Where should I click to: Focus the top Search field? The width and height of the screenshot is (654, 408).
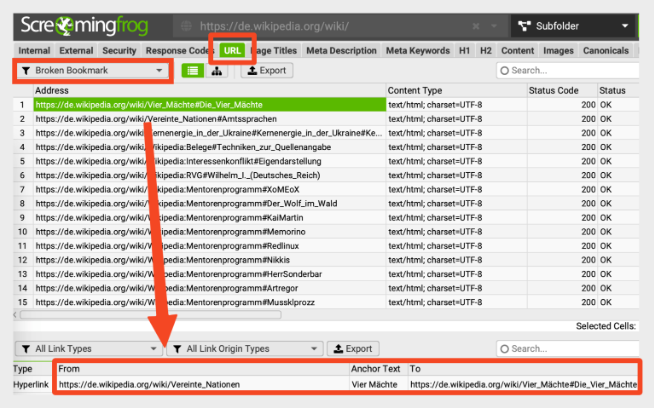(x=568, y=71)
